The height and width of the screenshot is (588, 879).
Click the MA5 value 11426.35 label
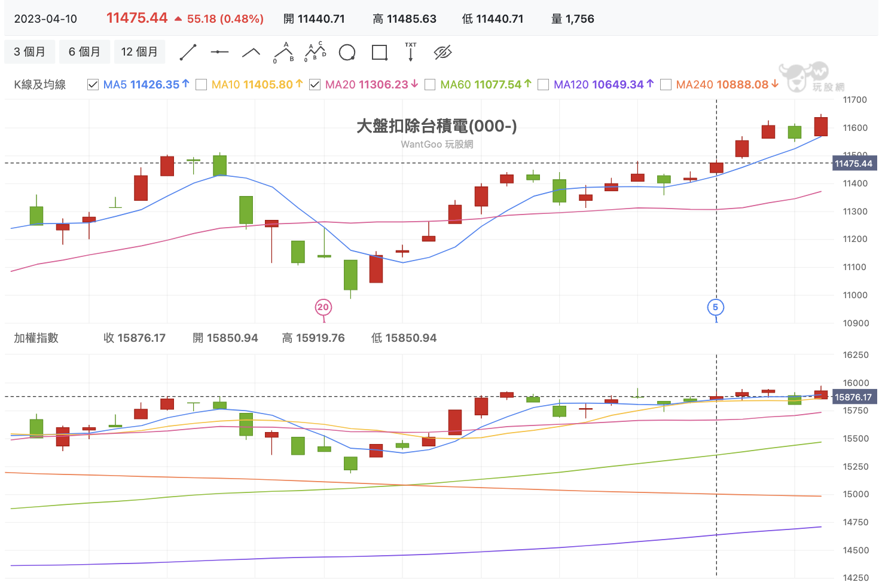(146, 85)
